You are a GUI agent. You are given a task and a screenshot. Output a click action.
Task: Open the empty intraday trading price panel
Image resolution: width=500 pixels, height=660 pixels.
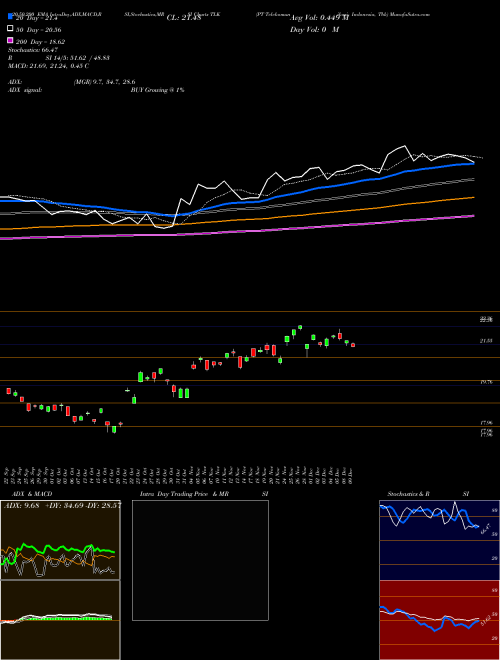(x=200, y=560)
